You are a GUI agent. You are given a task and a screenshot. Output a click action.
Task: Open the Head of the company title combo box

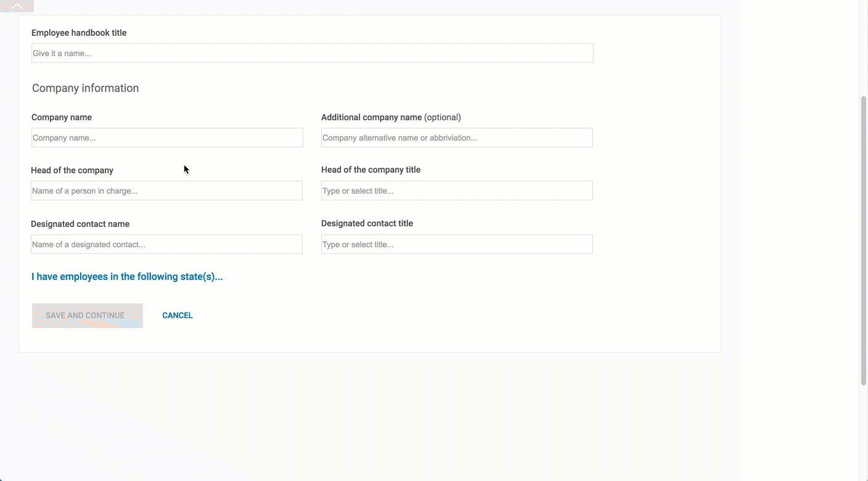(457, 191)
